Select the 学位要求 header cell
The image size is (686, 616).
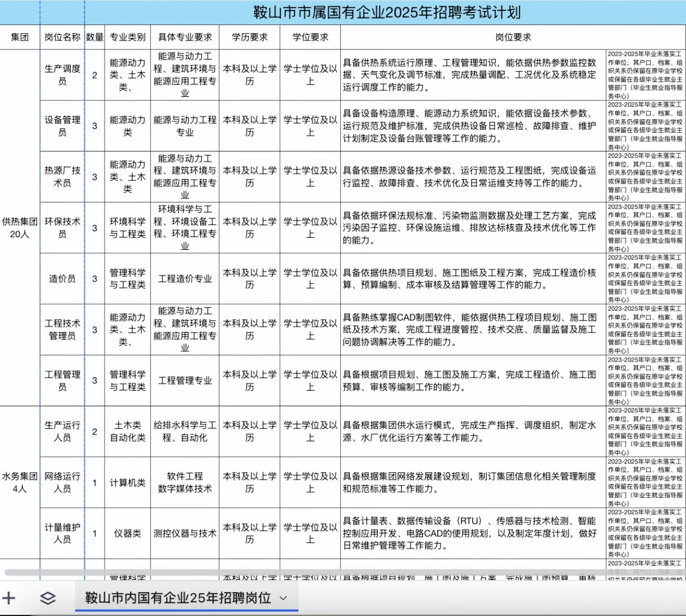coord(310,37)
